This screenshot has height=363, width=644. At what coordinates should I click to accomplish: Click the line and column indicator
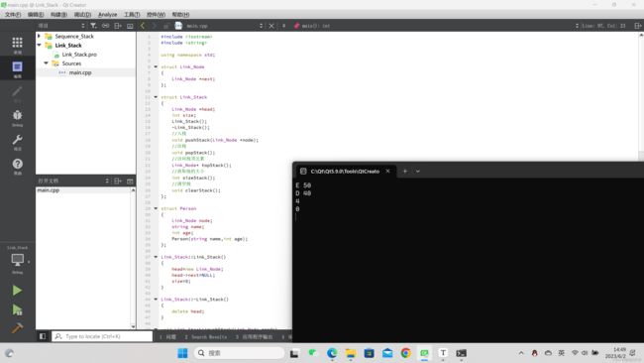[603, 26]
